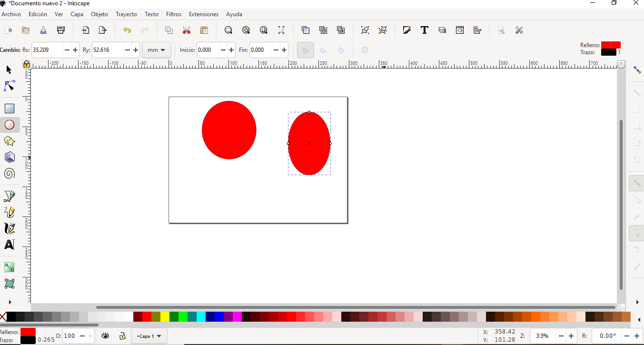Click inside the Inicio input field

click(x=207, y=50)
